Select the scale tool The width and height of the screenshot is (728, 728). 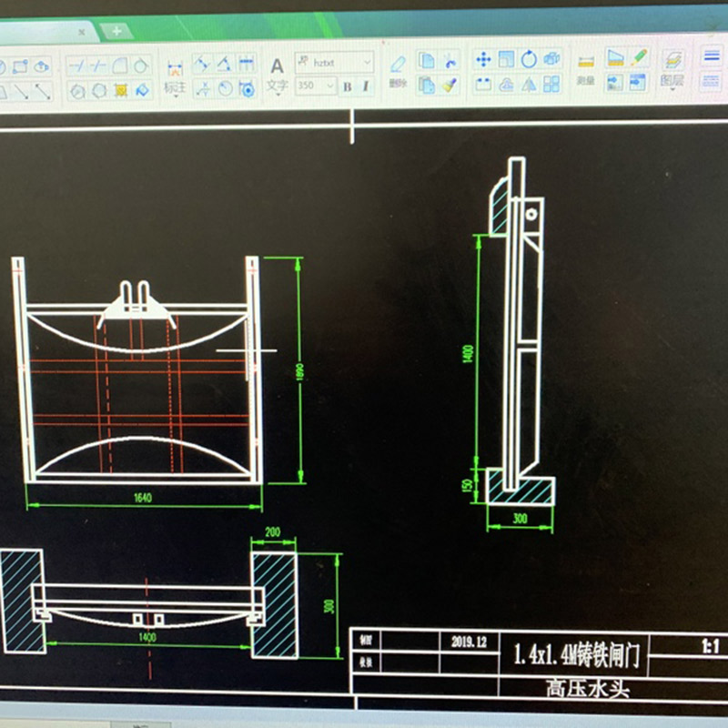[506, 59]
